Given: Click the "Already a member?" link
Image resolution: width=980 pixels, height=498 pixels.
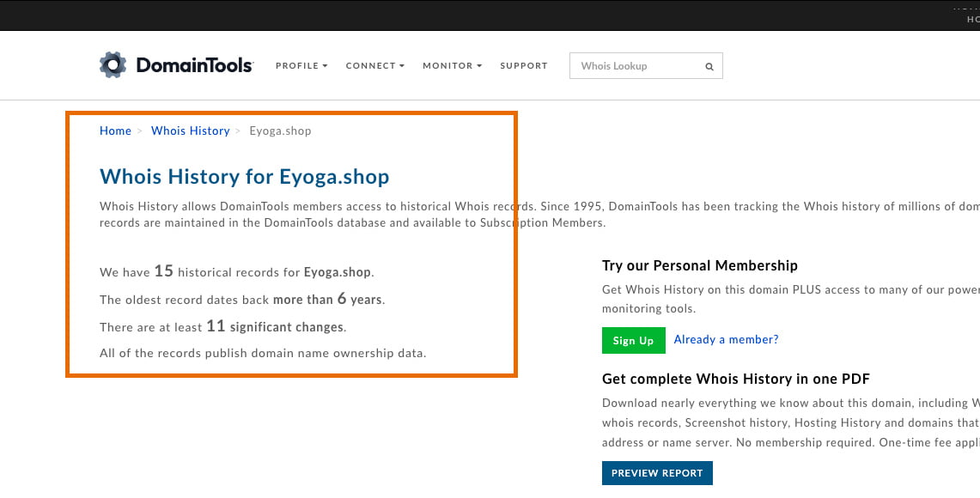Looking at the screenshot, I should coord(727,339).
